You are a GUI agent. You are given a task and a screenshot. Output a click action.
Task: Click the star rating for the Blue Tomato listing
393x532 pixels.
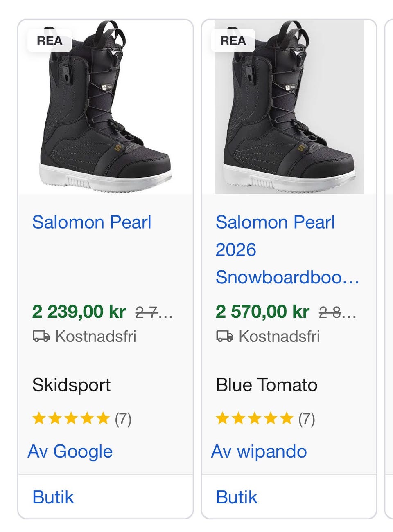pos(254,419)
